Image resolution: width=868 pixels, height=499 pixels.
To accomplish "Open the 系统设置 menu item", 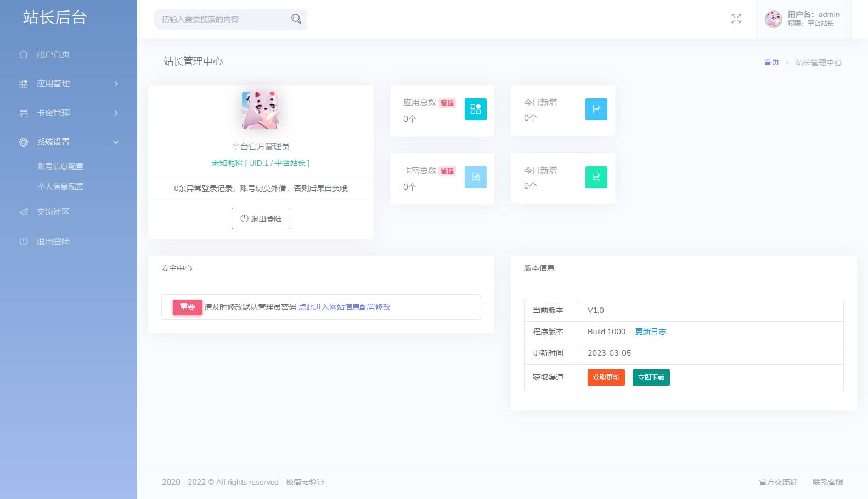I will [69, 142].
